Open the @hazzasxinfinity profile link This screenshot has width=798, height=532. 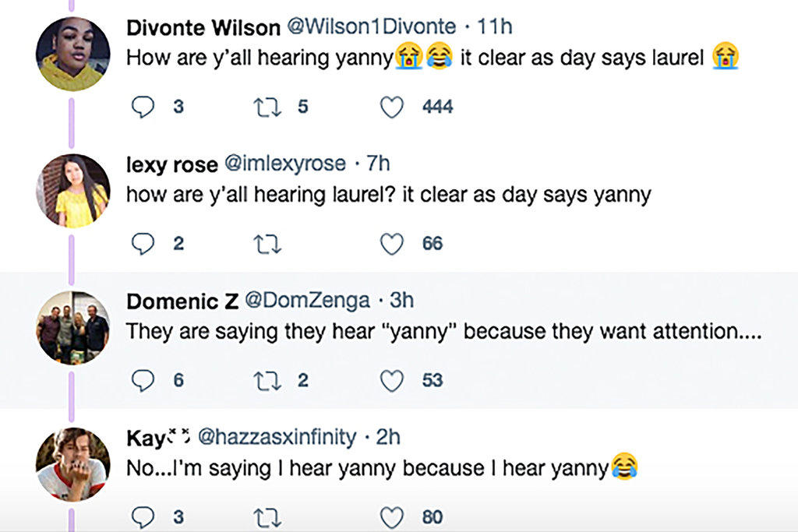tap(277, 437)
